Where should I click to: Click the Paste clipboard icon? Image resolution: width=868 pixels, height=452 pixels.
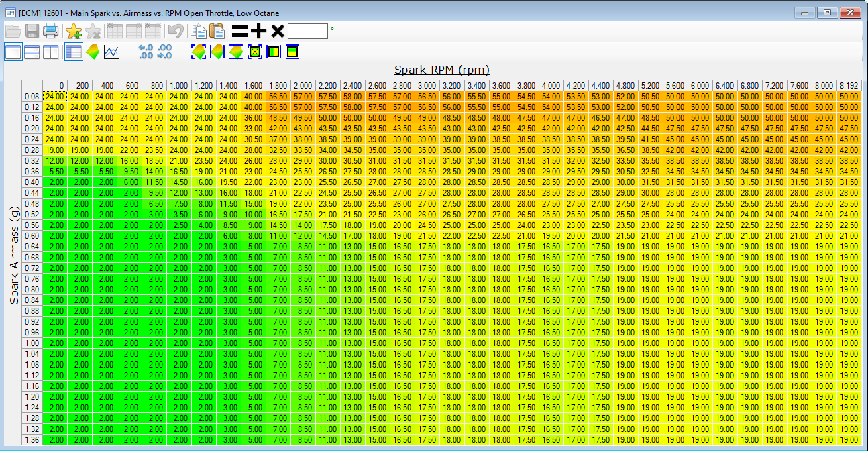(217, 31)
